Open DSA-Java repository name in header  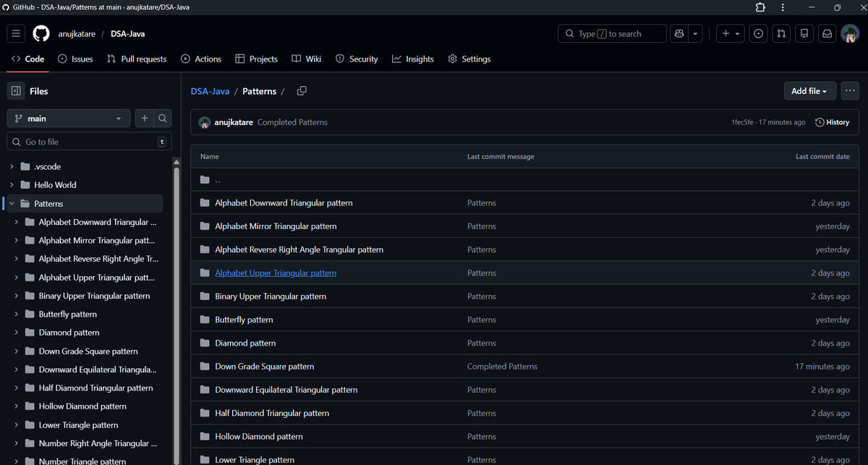point(128,34)
